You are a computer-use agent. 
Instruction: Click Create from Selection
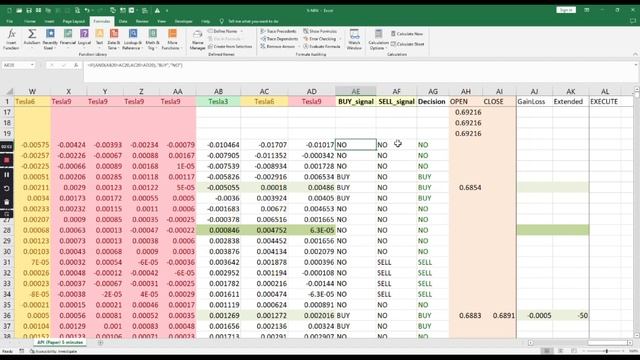pos(230,47)
